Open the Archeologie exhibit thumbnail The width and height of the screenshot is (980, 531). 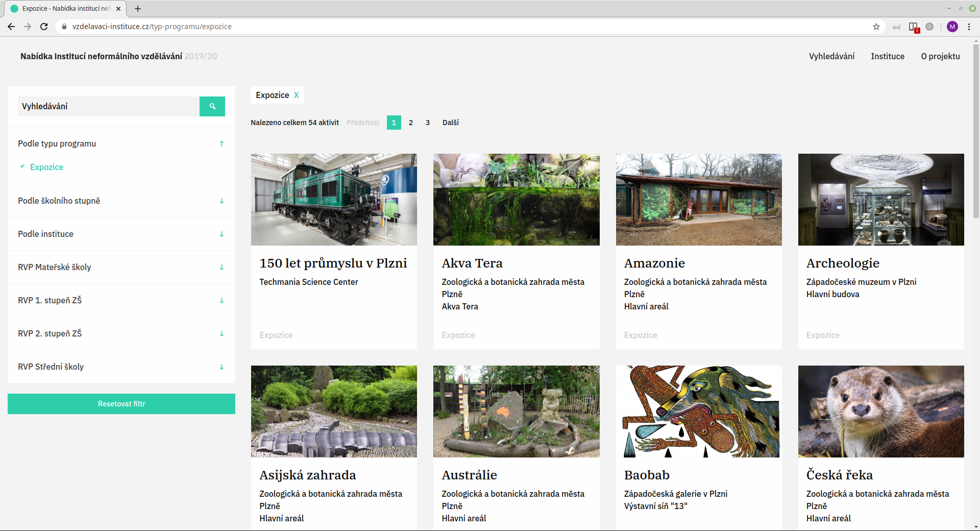point(881,200)
